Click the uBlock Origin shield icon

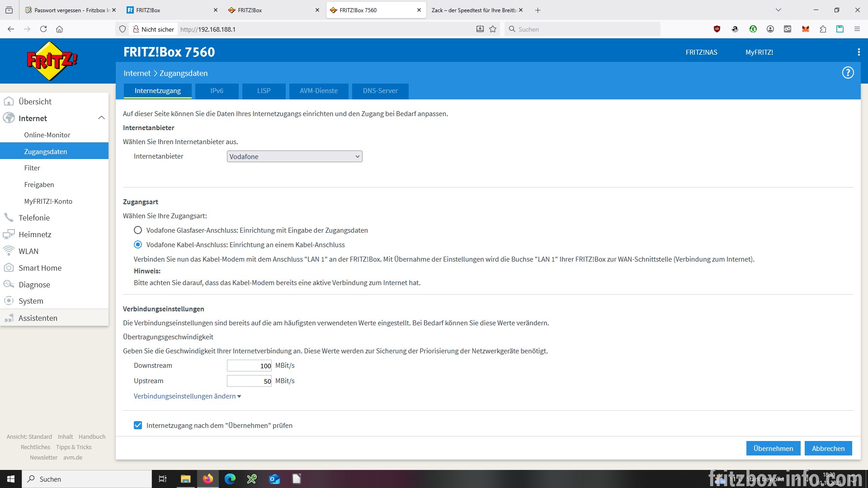pyautogui.click(x=717, y=29)
